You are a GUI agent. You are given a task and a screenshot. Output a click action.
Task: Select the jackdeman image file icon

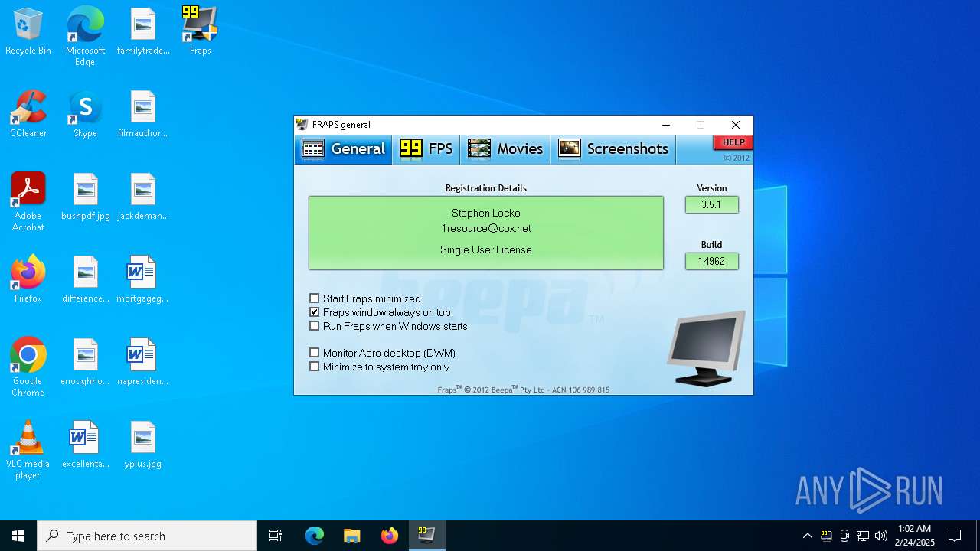point(143,197)
